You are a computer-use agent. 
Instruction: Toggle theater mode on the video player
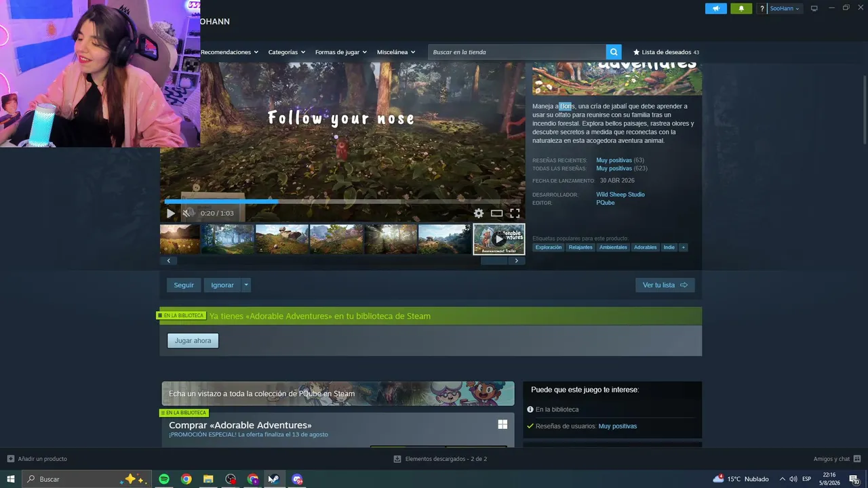(496, 213)
